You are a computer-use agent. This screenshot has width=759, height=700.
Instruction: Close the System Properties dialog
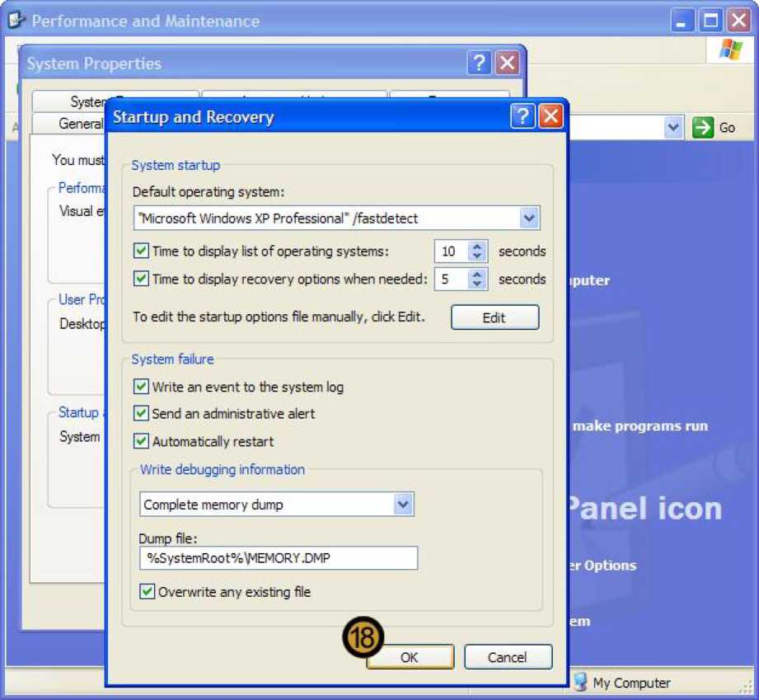507,63
